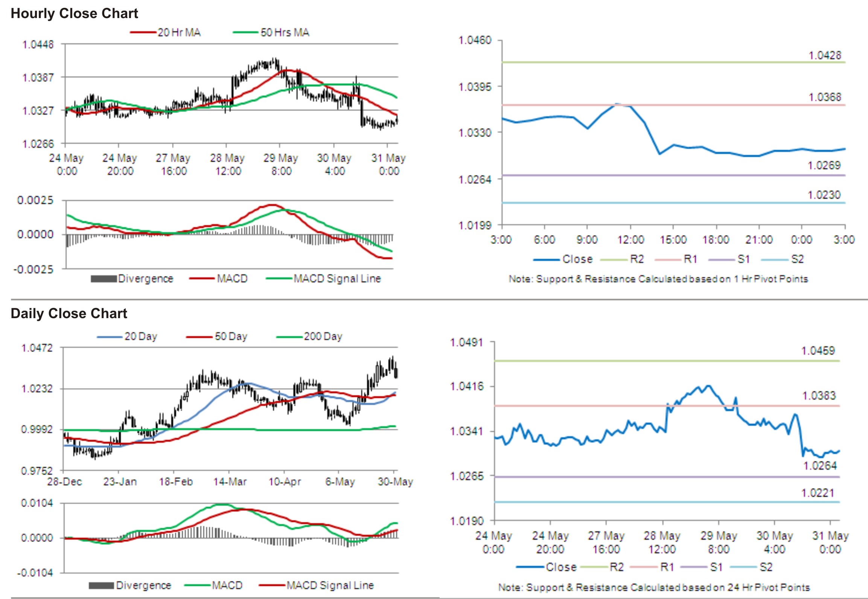
Task: Click the green "200 Day" legend entry
Action: tap(309, 336)
